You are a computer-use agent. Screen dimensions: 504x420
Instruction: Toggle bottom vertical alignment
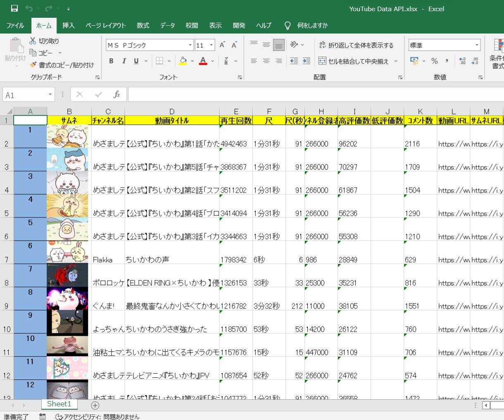(279, 45)
